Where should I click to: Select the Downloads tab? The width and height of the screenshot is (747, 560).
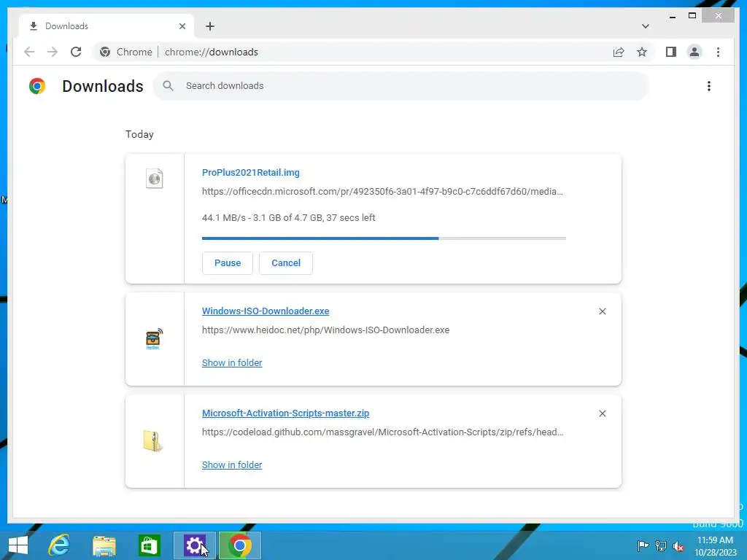[106, 26]
